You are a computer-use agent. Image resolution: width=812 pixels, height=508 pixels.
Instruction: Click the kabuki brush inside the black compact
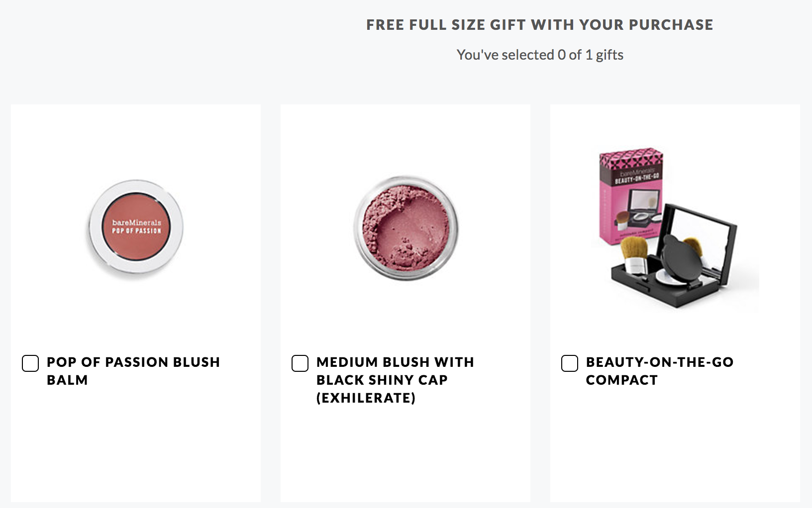point(634,255)
